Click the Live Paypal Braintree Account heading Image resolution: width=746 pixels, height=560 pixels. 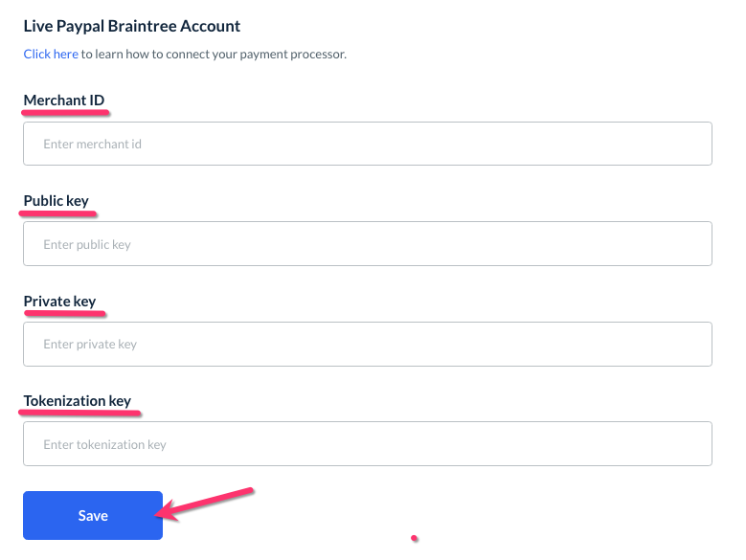pos(132,26)
